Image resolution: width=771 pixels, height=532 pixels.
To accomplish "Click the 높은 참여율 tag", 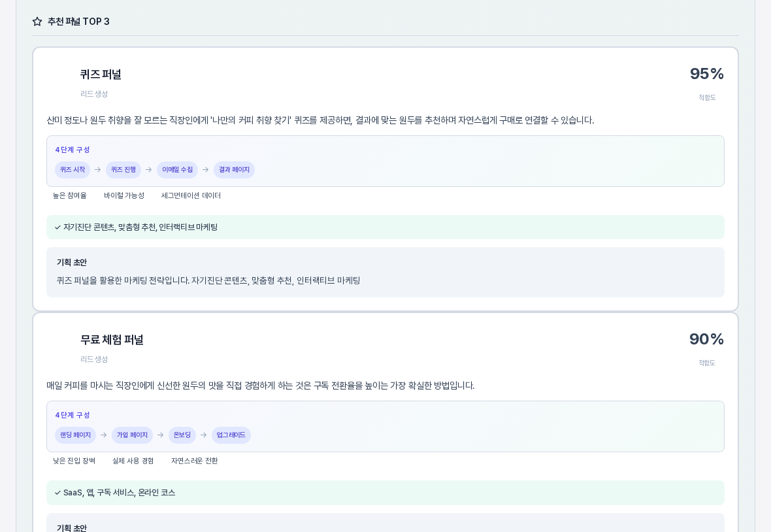I will pyautogui.click(x=70, y=195).
